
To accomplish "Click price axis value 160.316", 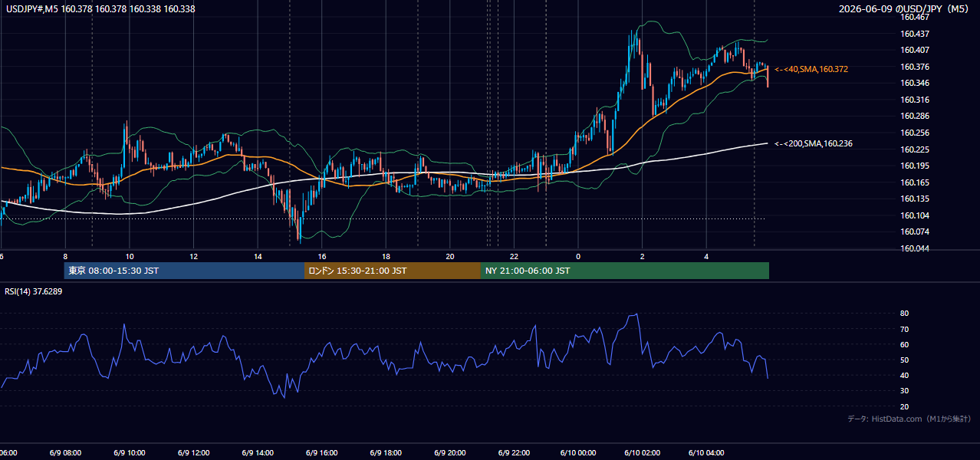I will click(x=914, y=100).
